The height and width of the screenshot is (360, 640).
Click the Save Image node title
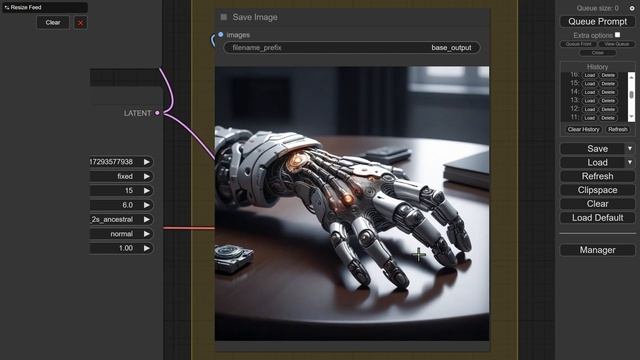tap(255, 17)
